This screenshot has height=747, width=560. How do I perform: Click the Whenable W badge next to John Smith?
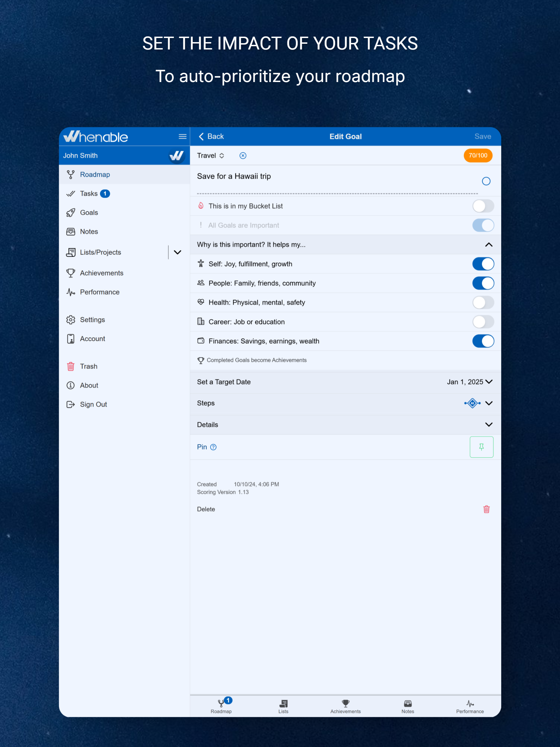(177, 156)
